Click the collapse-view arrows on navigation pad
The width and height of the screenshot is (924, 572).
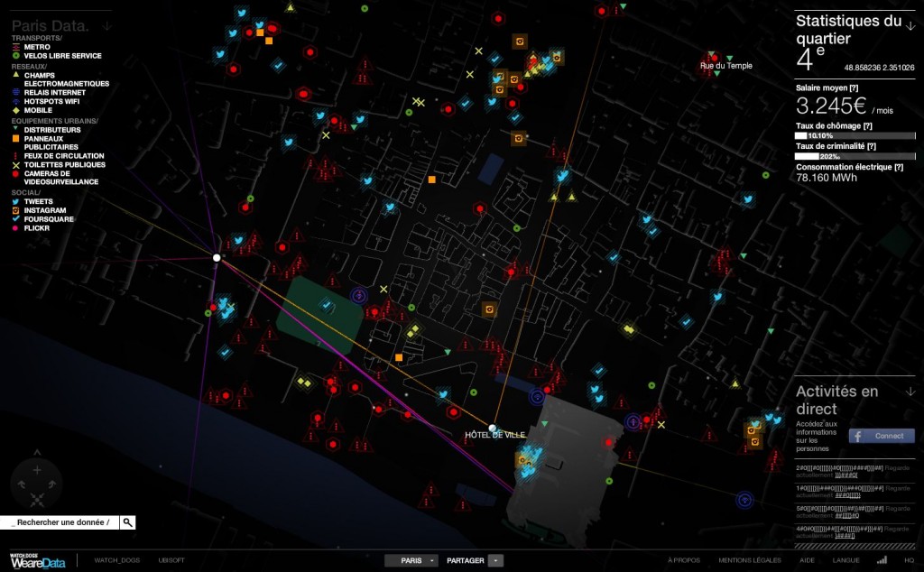[37, 499]
